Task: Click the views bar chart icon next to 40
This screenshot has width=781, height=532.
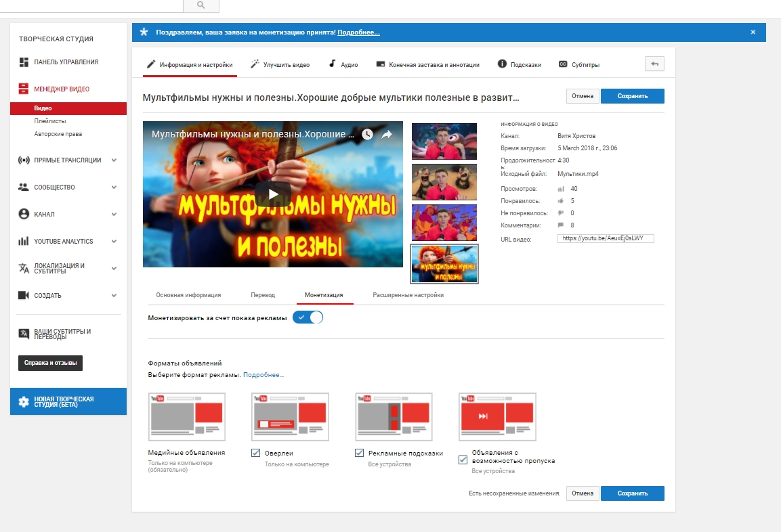Action: [x=561, y=189]
